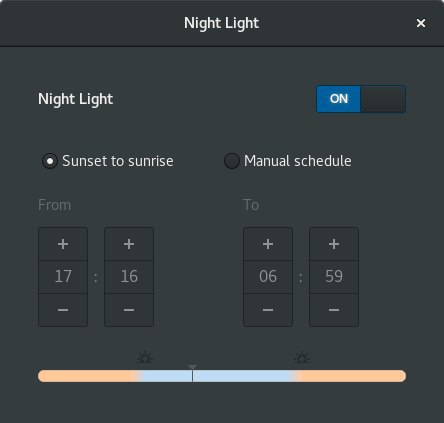Decrease the From hour with minus

click(63, 310)
